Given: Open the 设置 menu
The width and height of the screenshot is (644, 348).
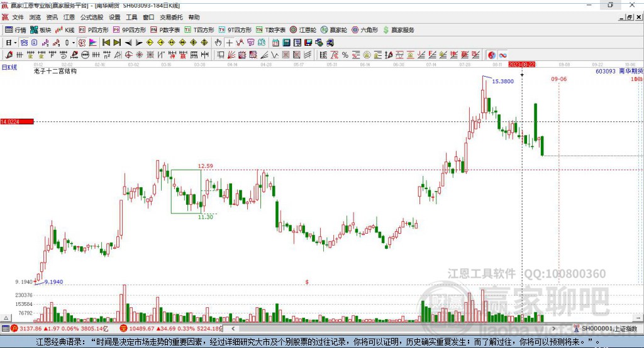Looking at the screenshot, I should point(114,17).
